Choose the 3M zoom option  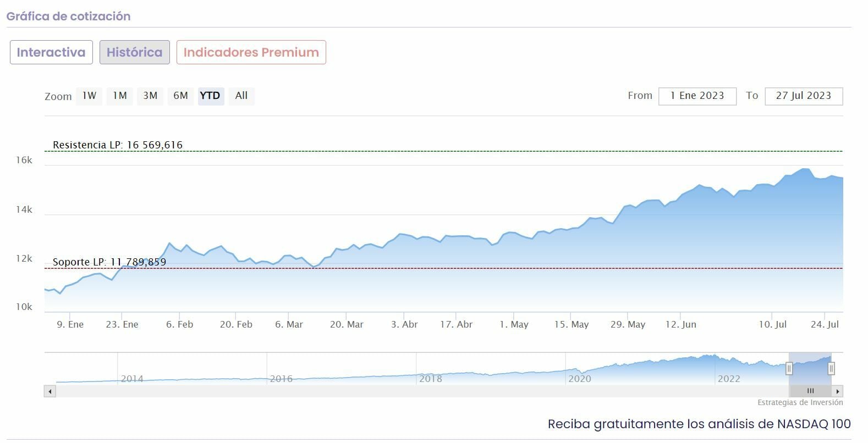(150, 96)
